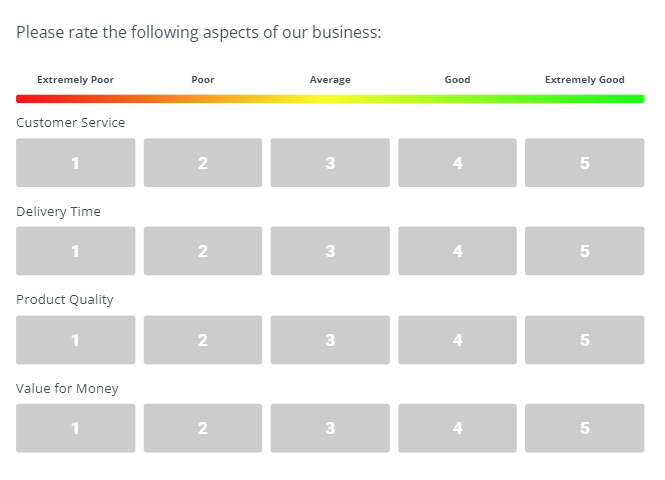The height and width of the screenshot is (480, 665).
Task: Rate Product Quality as 4
Action: point(457,340)
